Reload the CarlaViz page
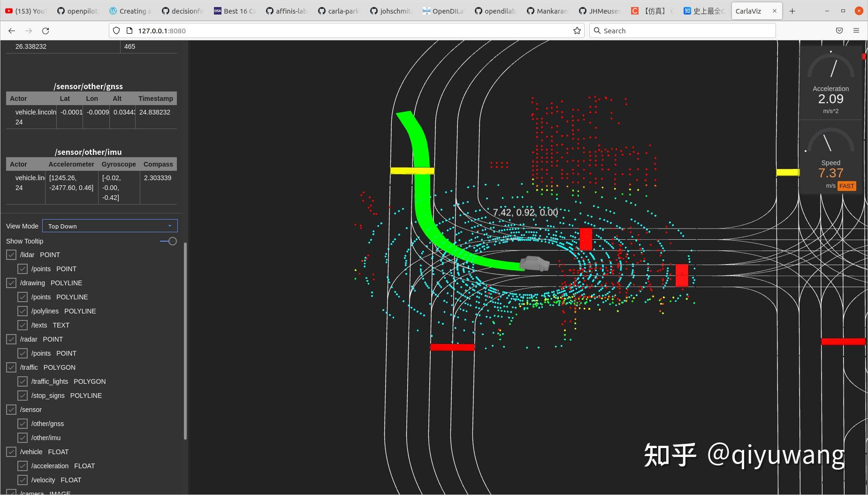Image resolution: width=868 pixels, height=495 pixels. [46, 30]
